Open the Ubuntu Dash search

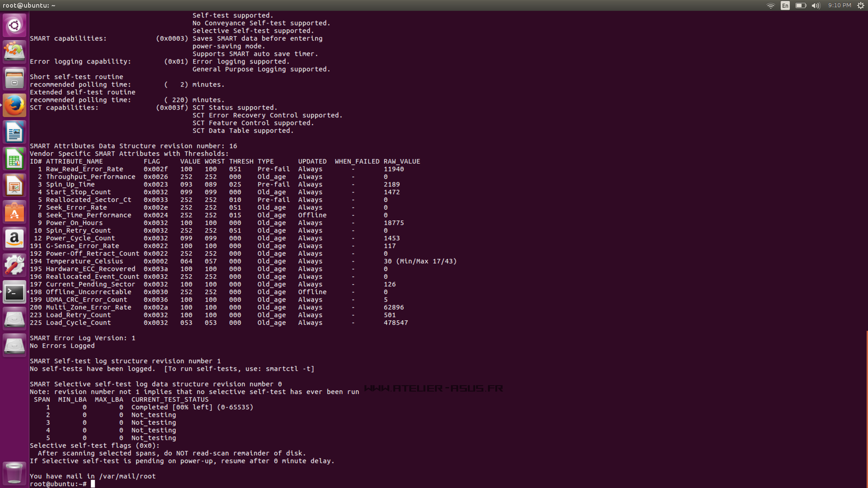click(14, 25)
